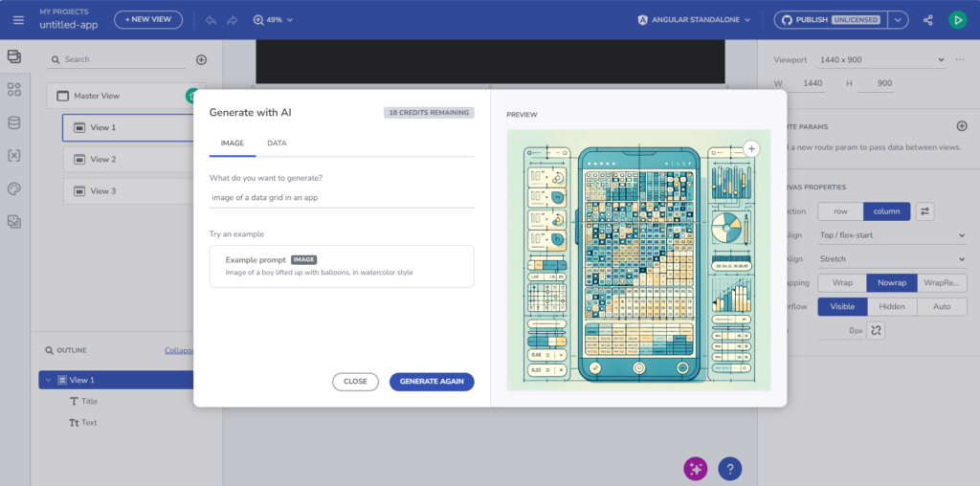Open the assets image icon
The width and height of the screenshot is (980, 486).
(13, 221)
